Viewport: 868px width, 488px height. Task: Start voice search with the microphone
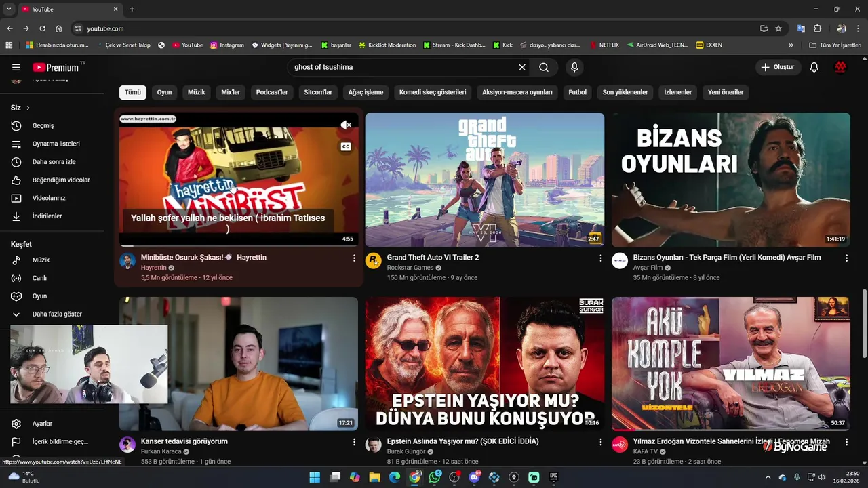coord(574,67)
